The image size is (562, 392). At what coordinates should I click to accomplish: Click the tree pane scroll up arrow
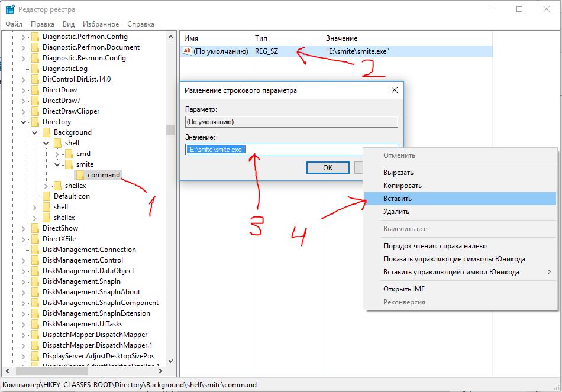tap(170, 37)
